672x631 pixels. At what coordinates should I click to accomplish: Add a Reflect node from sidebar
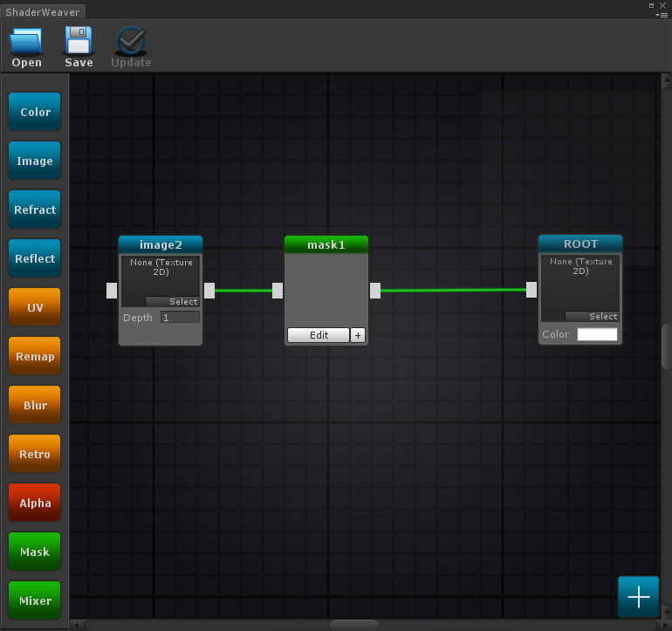pos(35,258)
